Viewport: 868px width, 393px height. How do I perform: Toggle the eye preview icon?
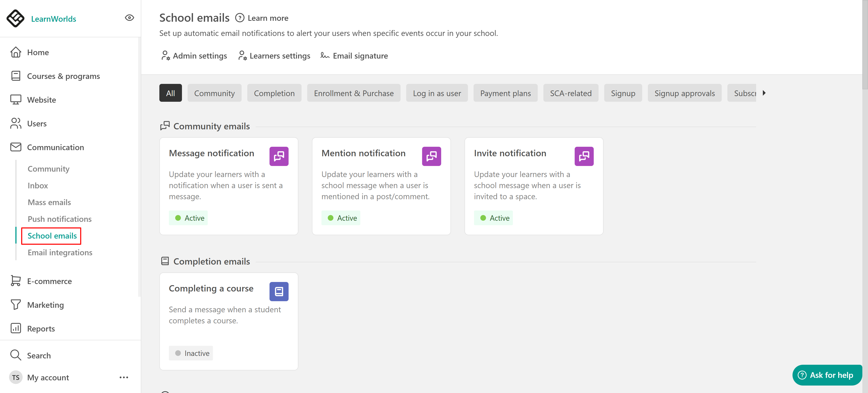point(129,18)
